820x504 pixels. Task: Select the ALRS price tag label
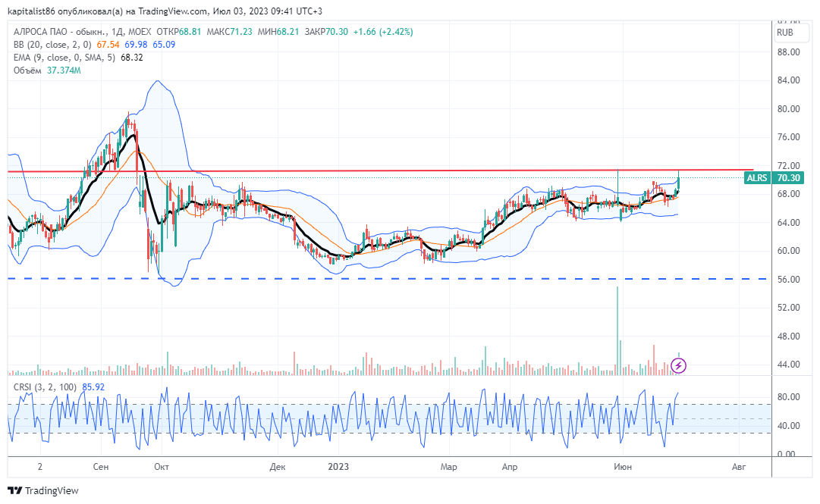pos(757,178)
